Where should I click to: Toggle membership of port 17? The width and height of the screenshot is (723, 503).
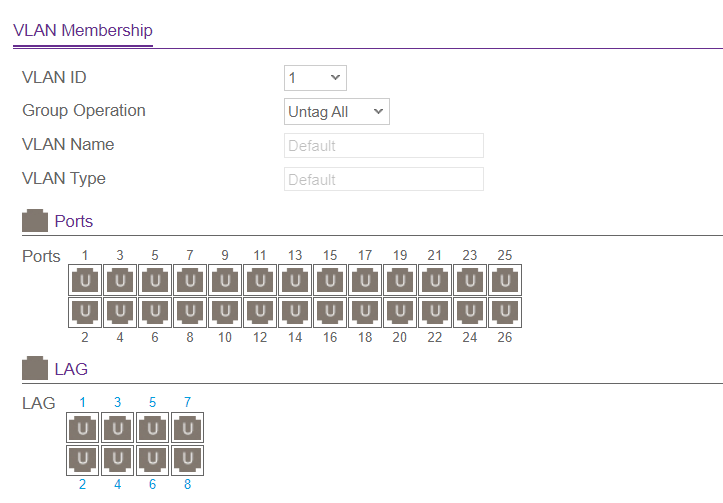pos(365,280)
